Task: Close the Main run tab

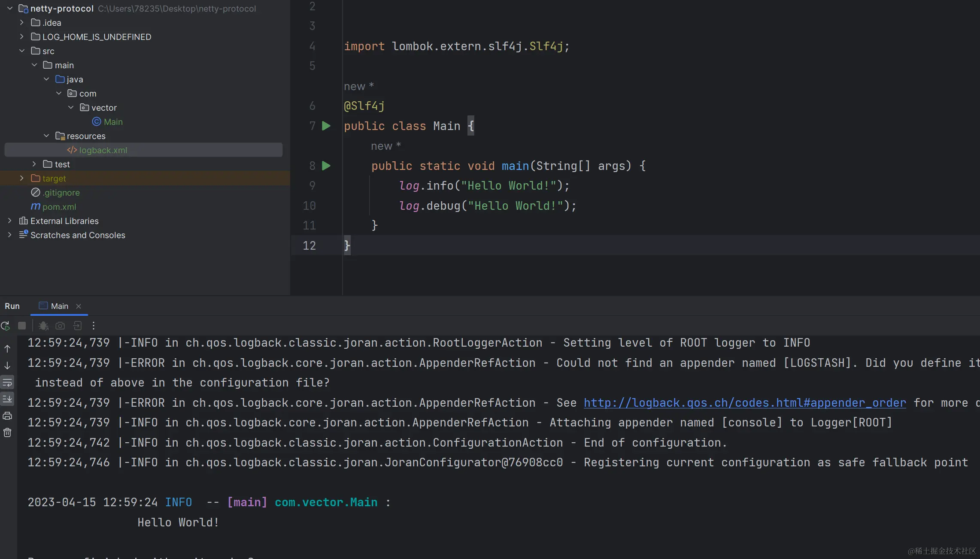Action: pos(79,306)
